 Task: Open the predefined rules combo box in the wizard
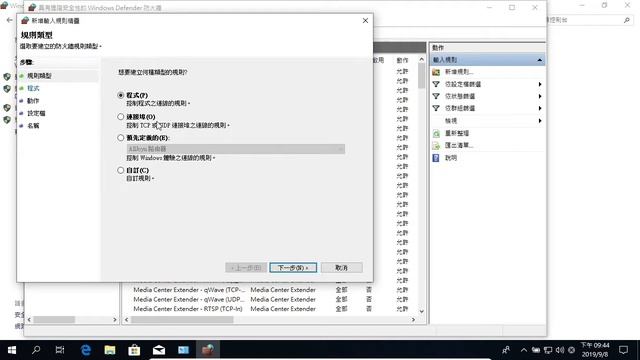(236, 149)
